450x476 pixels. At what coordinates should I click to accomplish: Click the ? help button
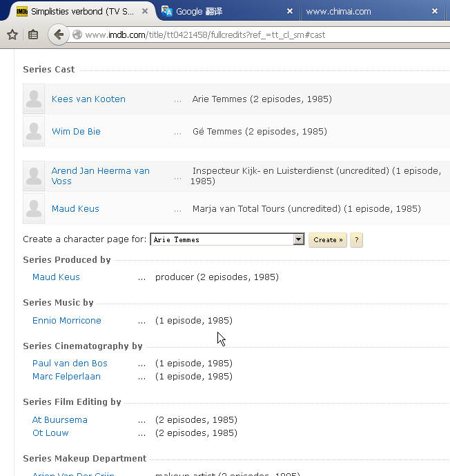click(356, 240)
